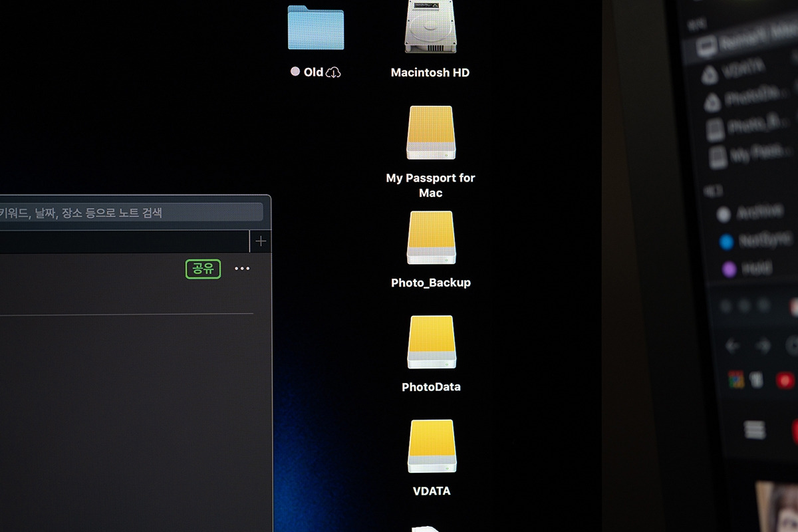
Task: Click the Korean note search field
Action: pos(133,211)
